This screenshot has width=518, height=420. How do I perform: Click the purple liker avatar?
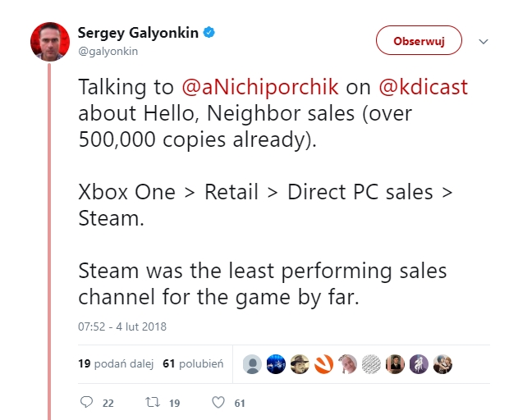click(419, 364)
